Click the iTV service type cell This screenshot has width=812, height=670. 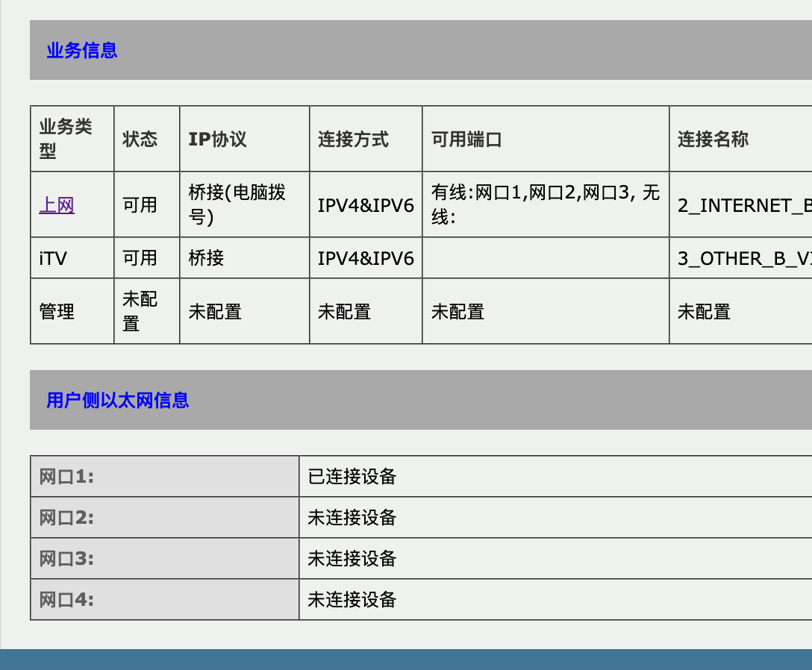(53, 258)
